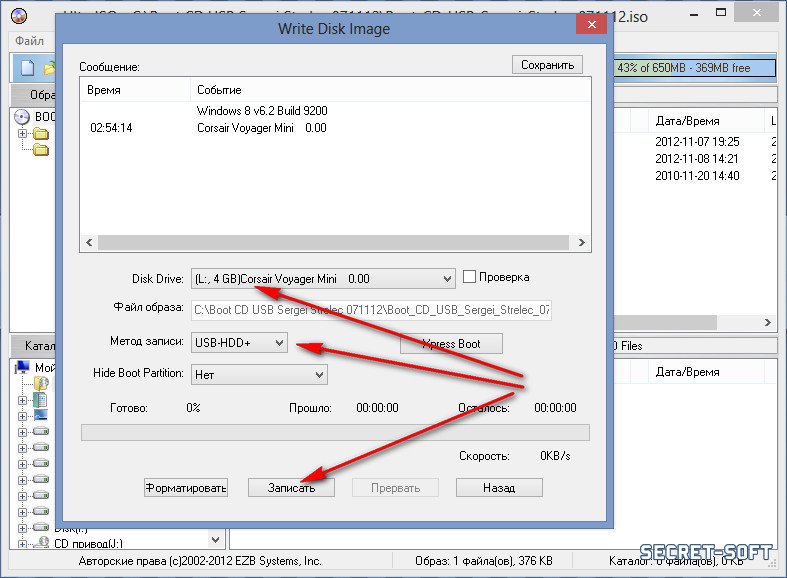Open the Hide Boot Partition dropdown

point(319,374)
